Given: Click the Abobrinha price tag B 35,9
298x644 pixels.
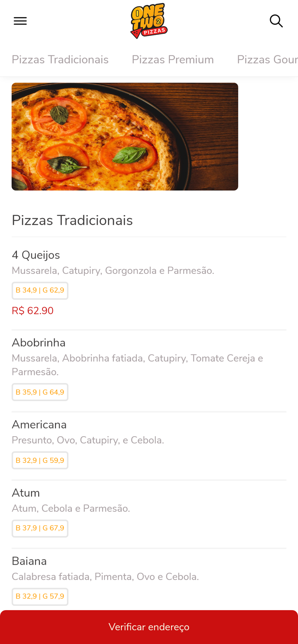Looking at the screenshot, I should click(x=40, y=392).
